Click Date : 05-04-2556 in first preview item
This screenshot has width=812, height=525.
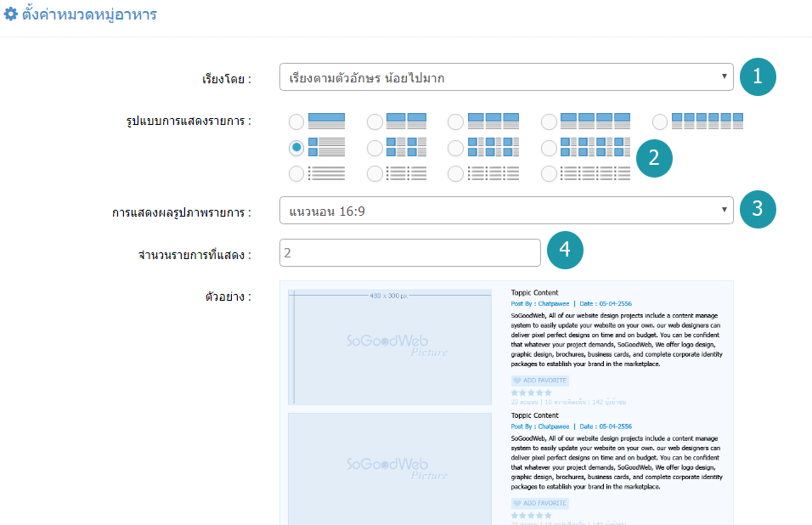coord(606,304)
